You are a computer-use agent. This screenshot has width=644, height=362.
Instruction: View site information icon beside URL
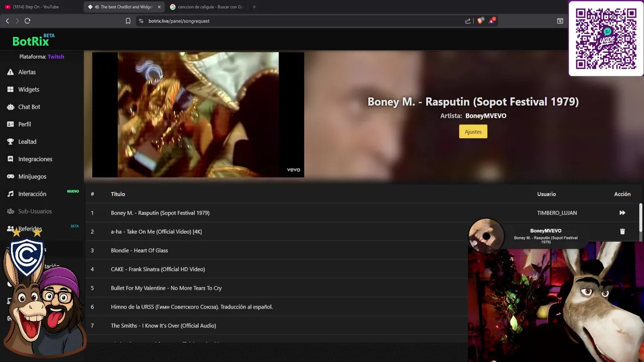coord(141,21)
